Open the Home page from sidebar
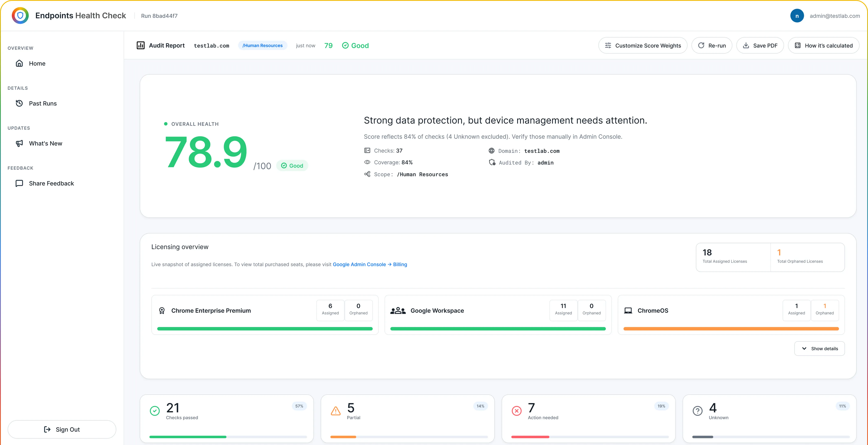 coord(62,63)
